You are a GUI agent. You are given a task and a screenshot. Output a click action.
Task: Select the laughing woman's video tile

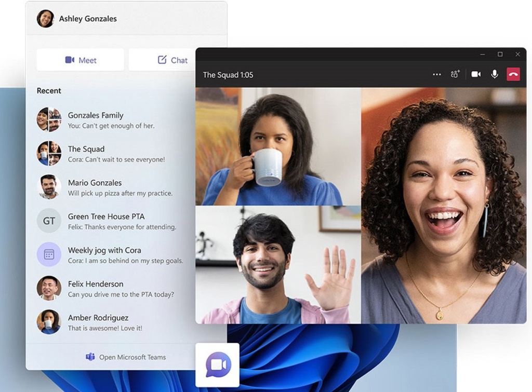pos(444,205)
